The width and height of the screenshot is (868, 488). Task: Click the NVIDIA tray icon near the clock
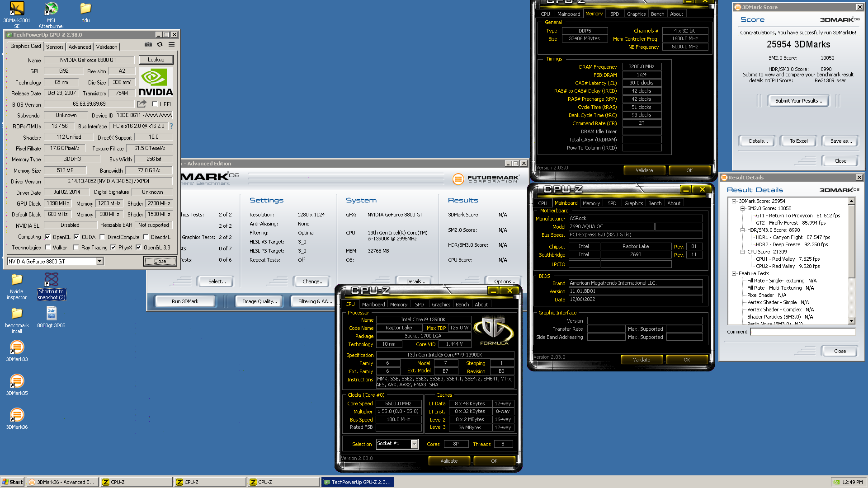pos(836,482)
